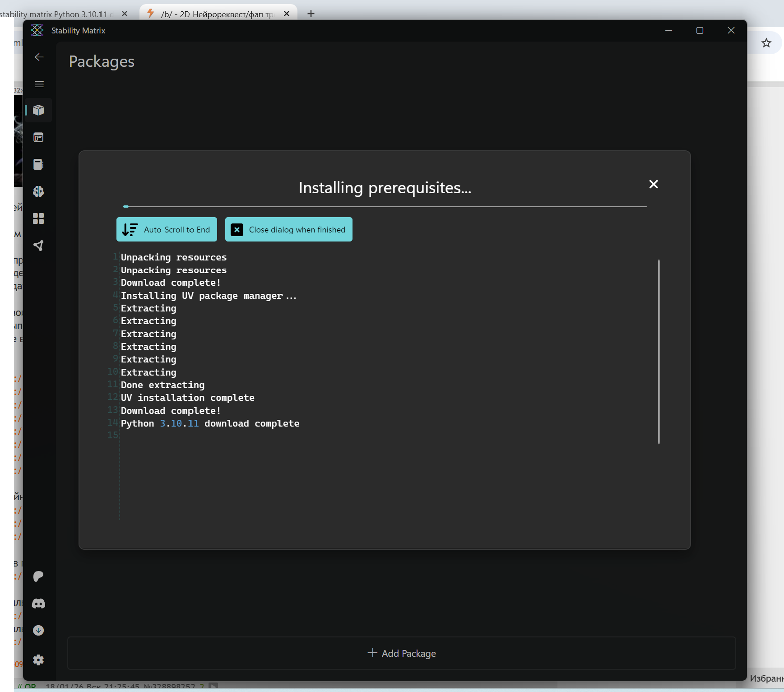Image resolution: width=784 pixels, height=692 pixels.
Task: Maximize the Stability Matrix window
Action: [x=700, y=30]
